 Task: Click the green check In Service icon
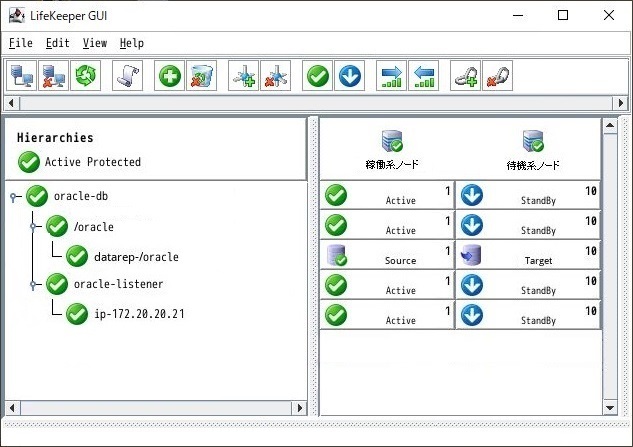(318, 76)
